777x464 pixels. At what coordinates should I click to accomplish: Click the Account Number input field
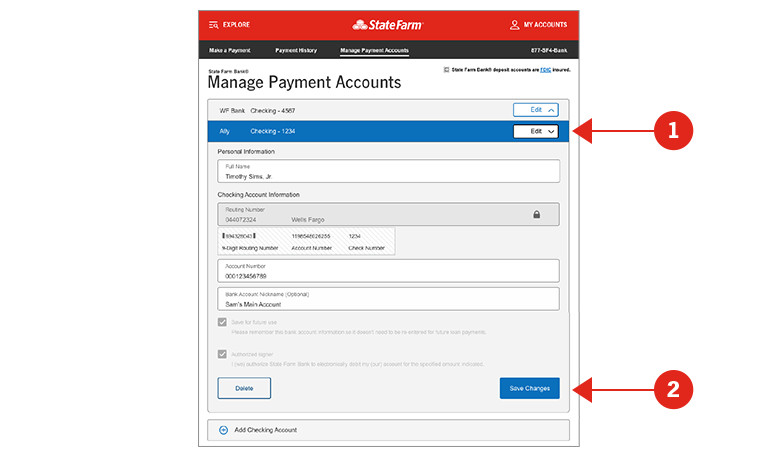(x=388, y=271)
